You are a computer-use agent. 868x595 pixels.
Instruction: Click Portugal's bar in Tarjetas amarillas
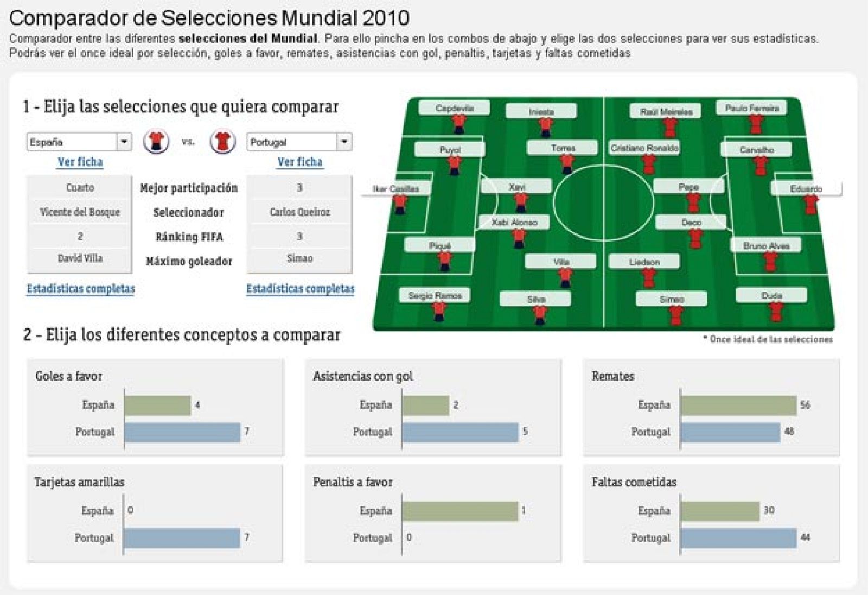pyautogui.click(x=179, y=539)
